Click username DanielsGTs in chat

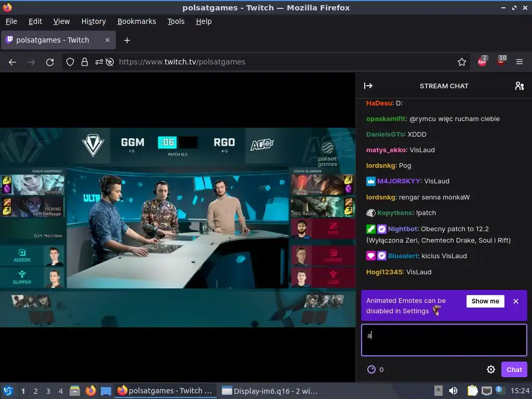[x=385, y=135]
